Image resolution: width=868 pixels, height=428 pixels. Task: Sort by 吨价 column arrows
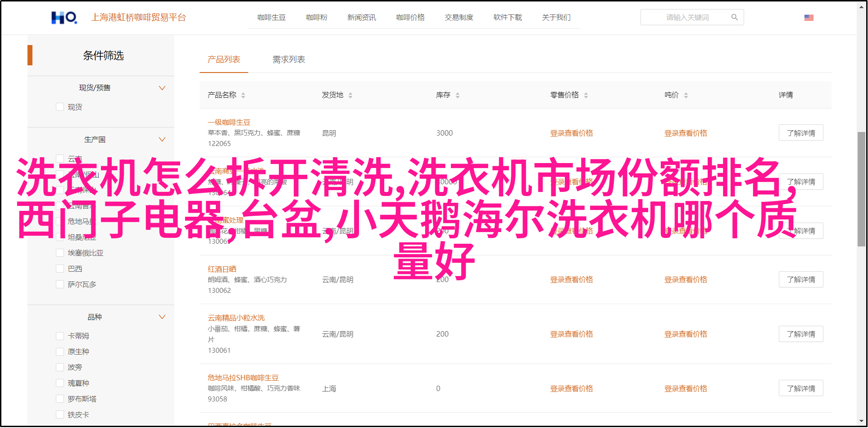pyautogui.click(x=686, y=96)
